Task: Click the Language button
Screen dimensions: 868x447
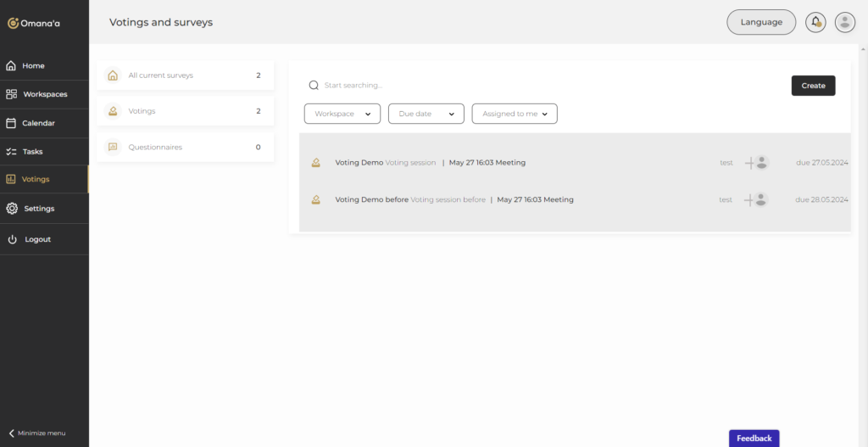Action: [x=760, y=22]
